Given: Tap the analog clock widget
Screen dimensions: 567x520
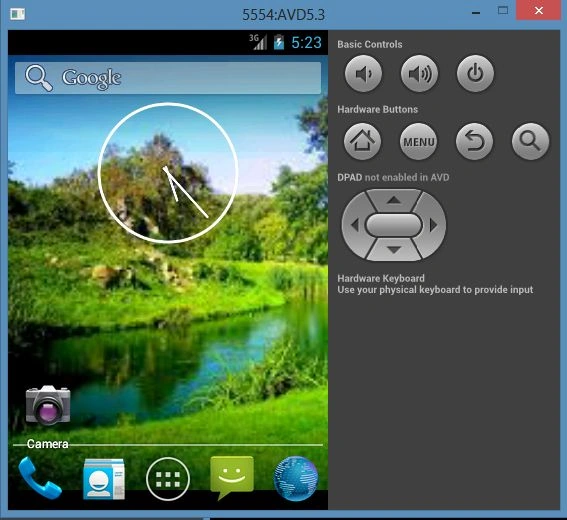Looking at the screenshot, I should point(168,173).
